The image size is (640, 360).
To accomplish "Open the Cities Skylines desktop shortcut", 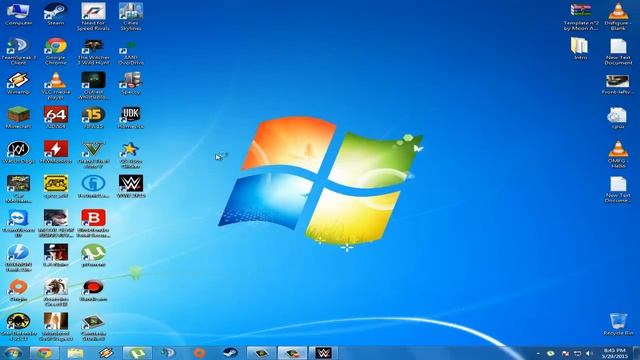I will click(x=131, y=17).
